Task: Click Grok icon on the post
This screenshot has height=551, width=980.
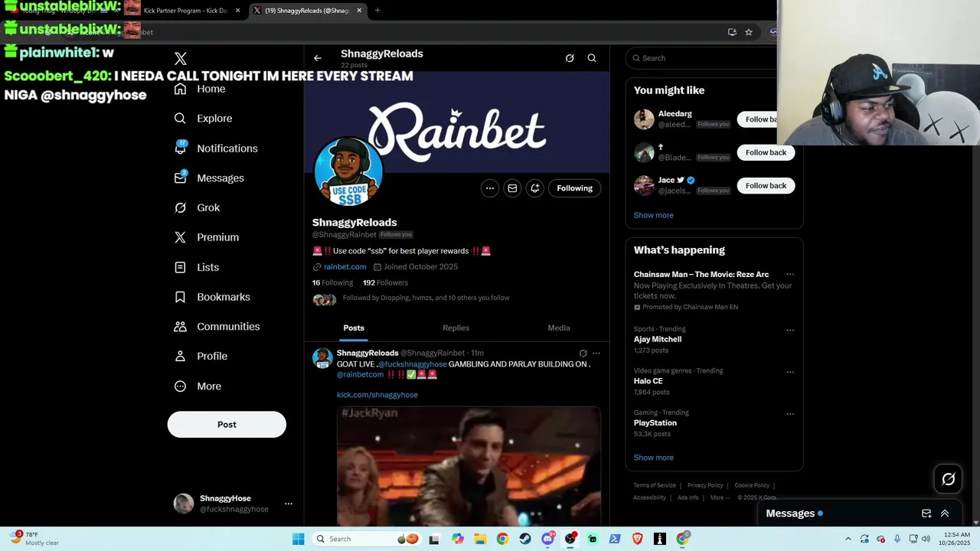Action: (583, 354)
